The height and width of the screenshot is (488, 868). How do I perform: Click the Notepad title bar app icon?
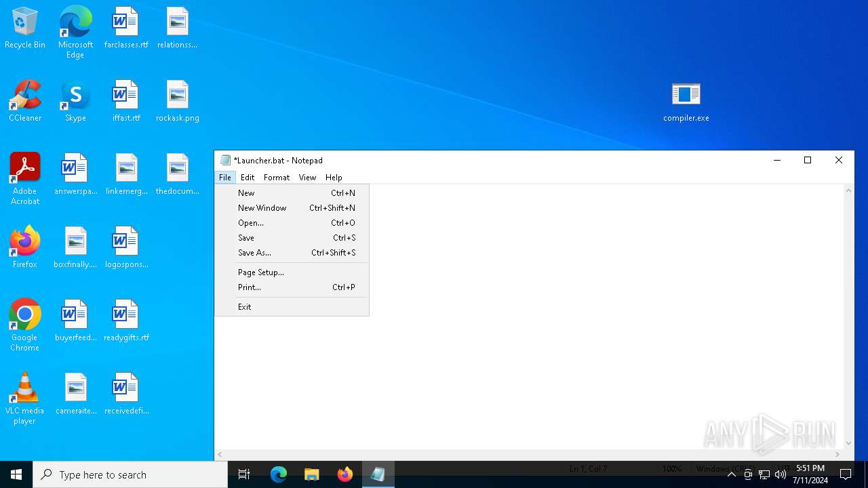[x=225, y=161]
